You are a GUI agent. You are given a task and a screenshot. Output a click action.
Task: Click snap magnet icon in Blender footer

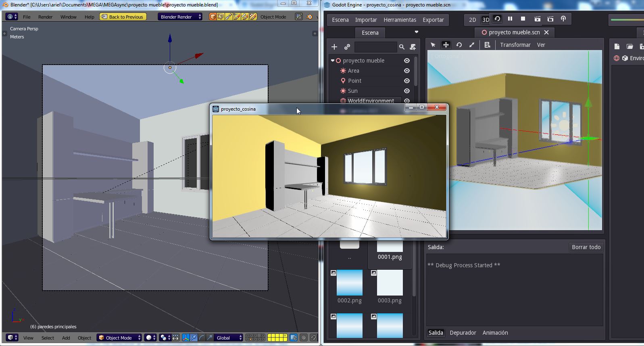(x=314, y=338)
